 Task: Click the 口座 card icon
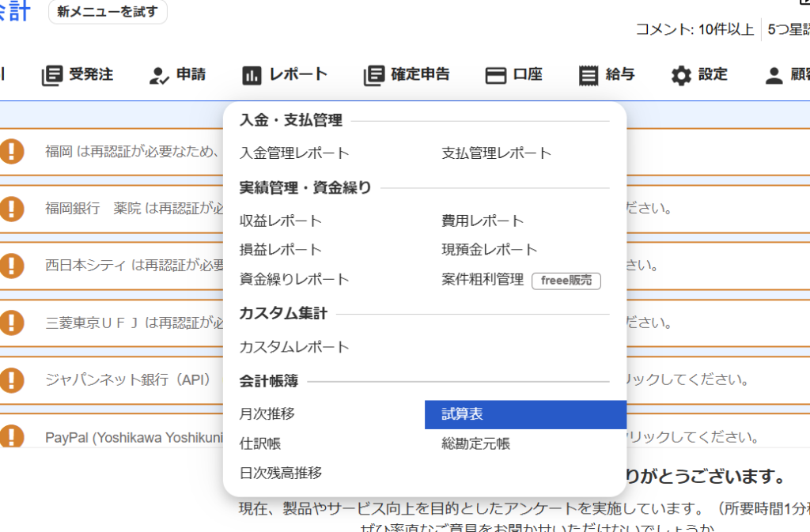click(x=495, y=75)
